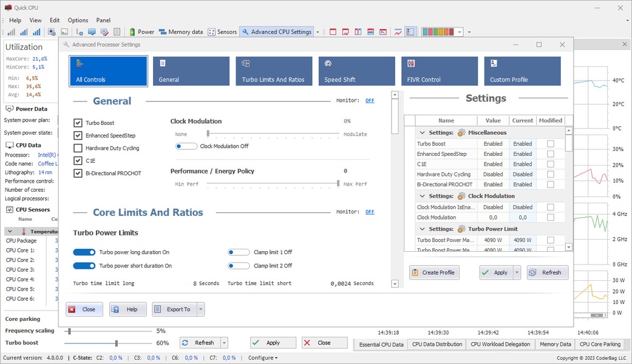Click the Performance / Energy Policy slider
The width and height of the screenshot is (632, 364).
[x=273, y=183]
